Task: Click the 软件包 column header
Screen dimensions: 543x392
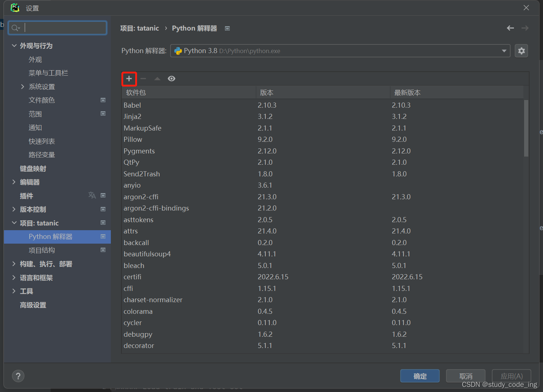Action: [189, 93]
